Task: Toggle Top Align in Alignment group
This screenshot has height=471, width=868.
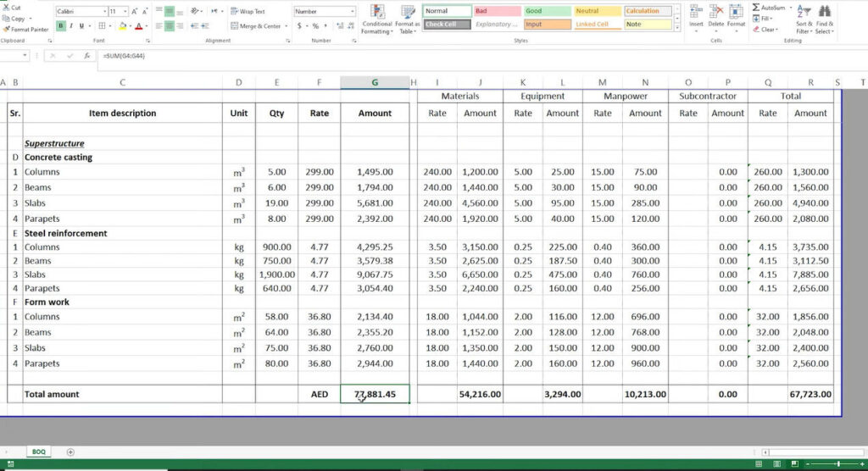Action: click(159, 11)
